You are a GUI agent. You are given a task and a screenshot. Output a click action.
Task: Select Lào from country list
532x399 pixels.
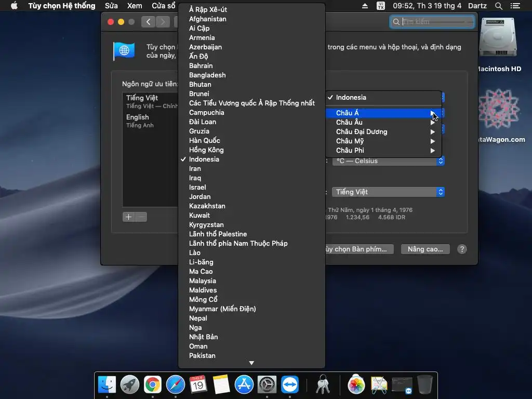point(251,253)
